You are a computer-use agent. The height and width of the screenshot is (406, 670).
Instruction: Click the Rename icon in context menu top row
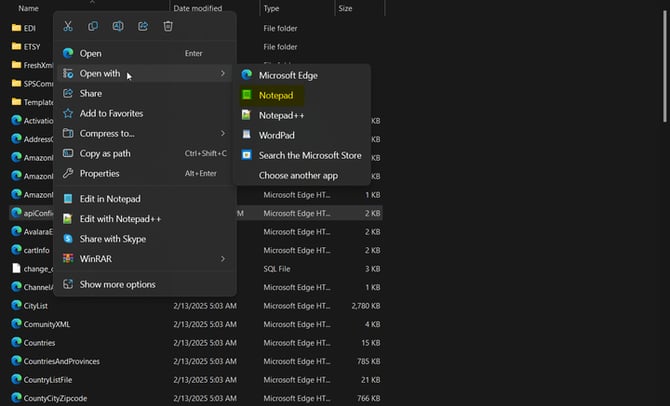tap(118, 26)
